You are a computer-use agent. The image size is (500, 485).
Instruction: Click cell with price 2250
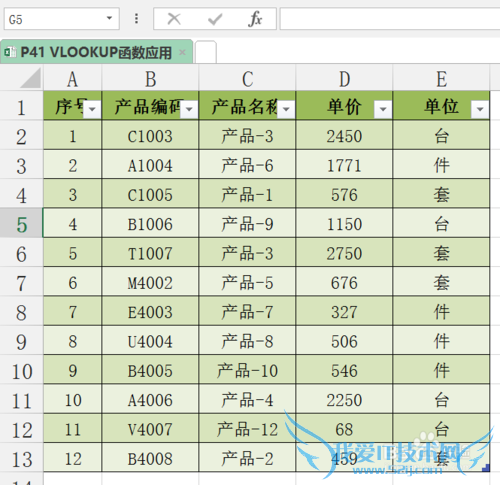point(344,400)
